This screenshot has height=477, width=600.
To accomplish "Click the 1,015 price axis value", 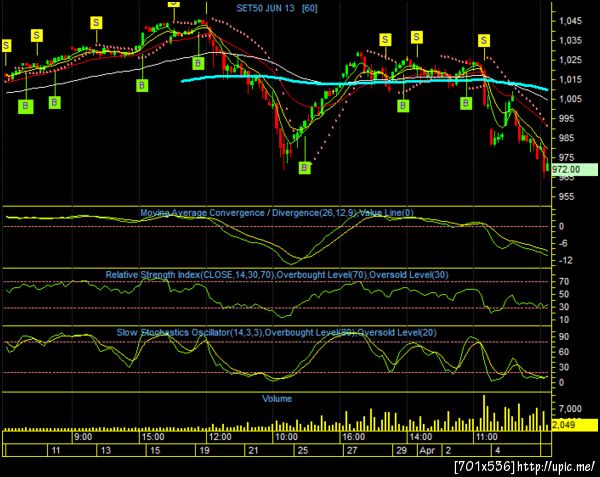I will [x=571, y=79].
